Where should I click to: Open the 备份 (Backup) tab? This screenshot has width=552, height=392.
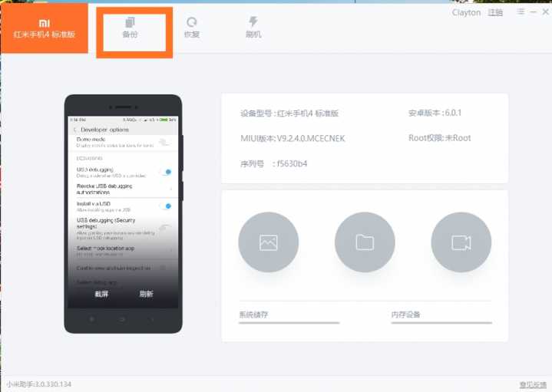[x=130, y=28]
